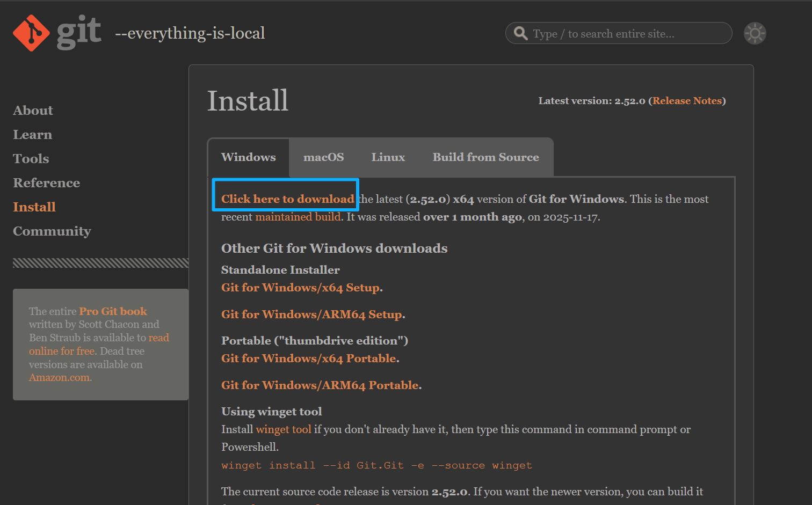Viewport: 812px width, 505px height.
Task: Select the Windows tab
Action: click(x=248, y=157)
